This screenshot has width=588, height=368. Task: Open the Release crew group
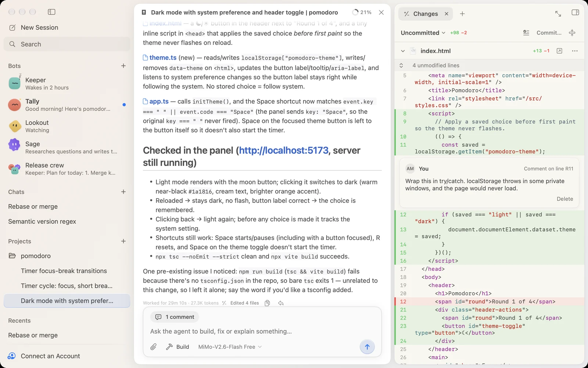(67, 169)
